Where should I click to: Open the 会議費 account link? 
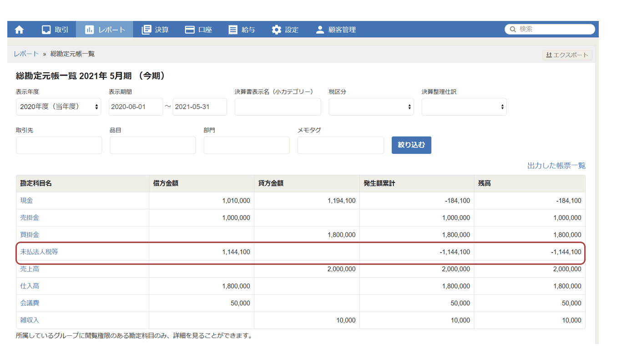(30, 303)
